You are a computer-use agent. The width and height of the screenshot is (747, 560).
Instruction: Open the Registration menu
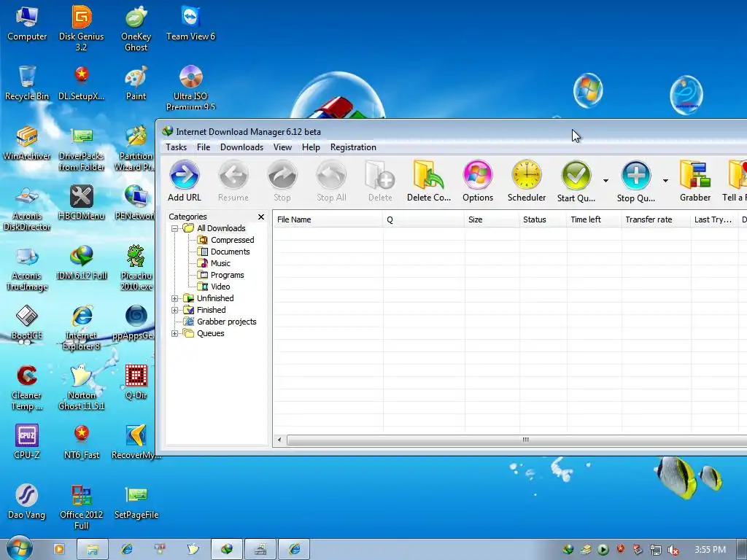click(353, 147)
